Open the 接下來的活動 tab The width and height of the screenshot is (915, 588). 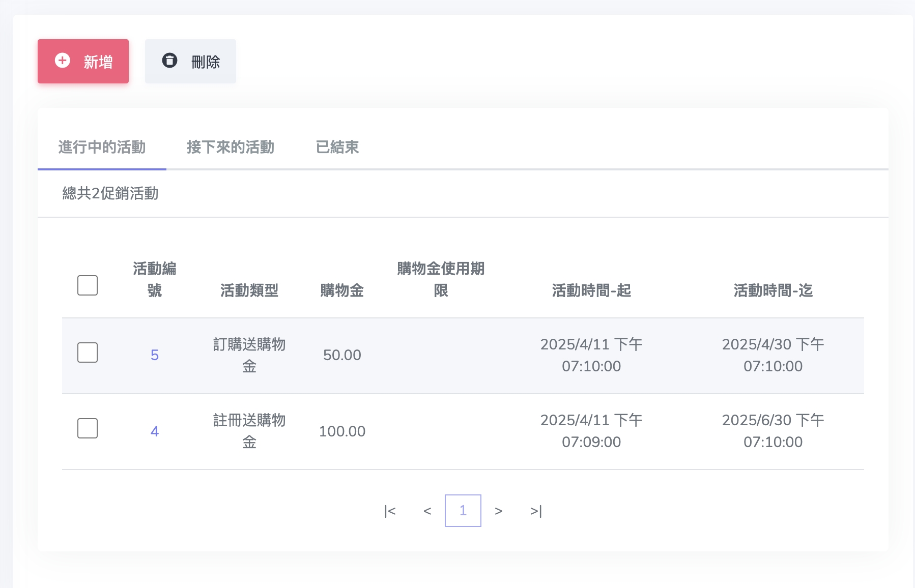[231, 148]
